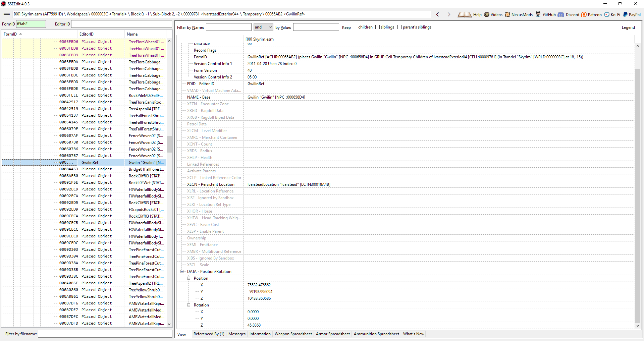
Task: Select record 00091F5E RockL02Wet
Action: click(84, 182)
